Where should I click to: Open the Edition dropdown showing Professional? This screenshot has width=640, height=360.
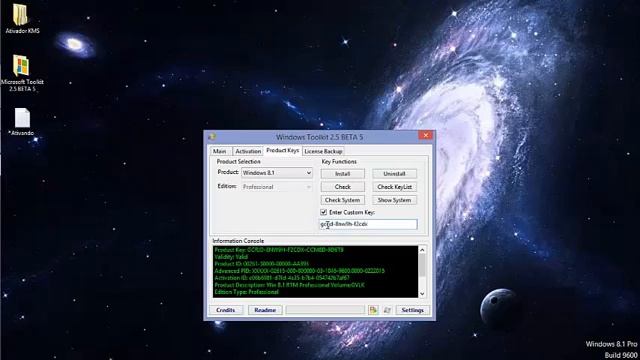pyautogui.click(x=277, y=187)
